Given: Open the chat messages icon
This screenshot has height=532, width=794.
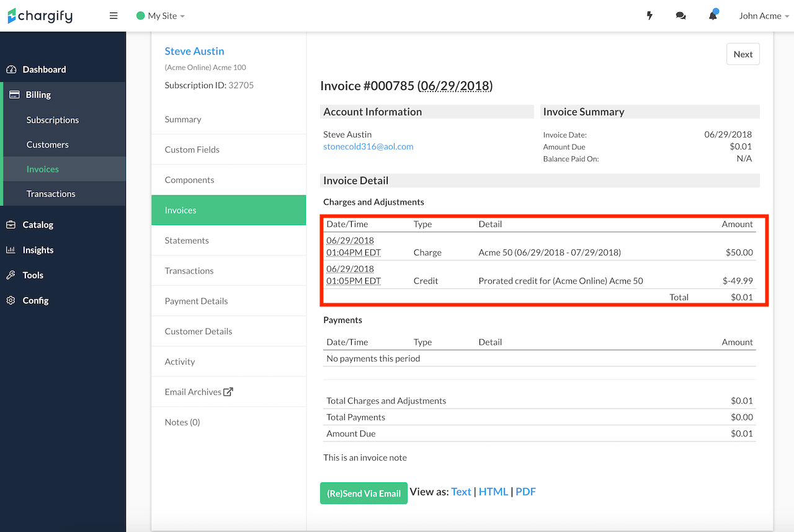Looking at the screenshot, I should (680, 16).
